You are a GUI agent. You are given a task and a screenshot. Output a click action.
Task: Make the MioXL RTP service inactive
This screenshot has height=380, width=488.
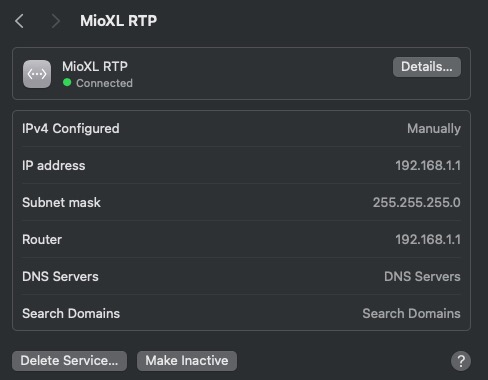(x=187, y=361)
